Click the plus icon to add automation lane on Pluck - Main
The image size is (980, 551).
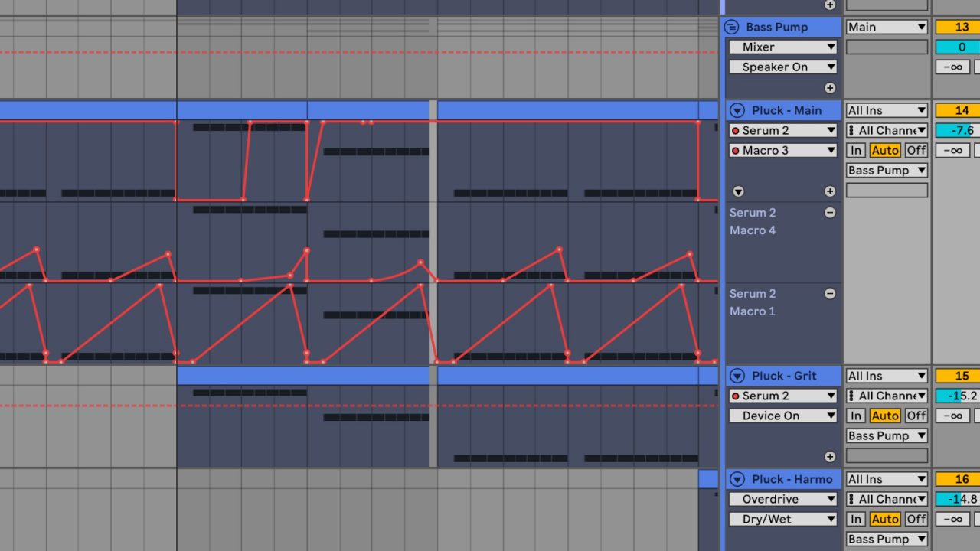[829, 191]
